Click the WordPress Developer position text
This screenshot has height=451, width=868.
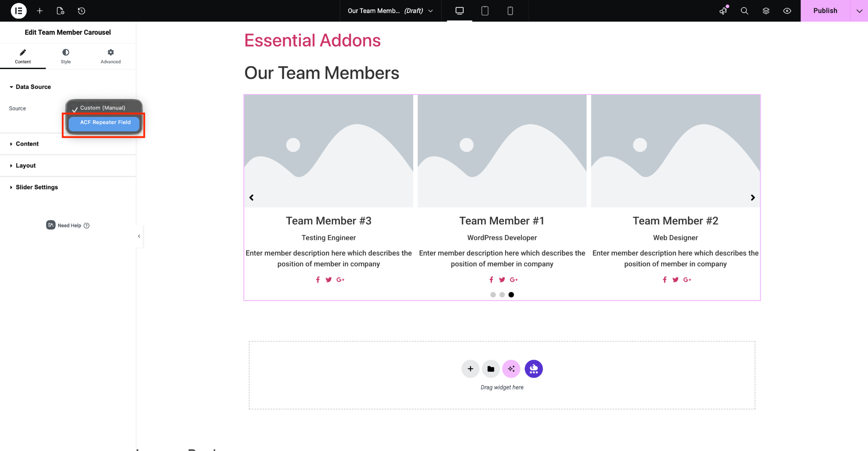[x=502, y=238]
